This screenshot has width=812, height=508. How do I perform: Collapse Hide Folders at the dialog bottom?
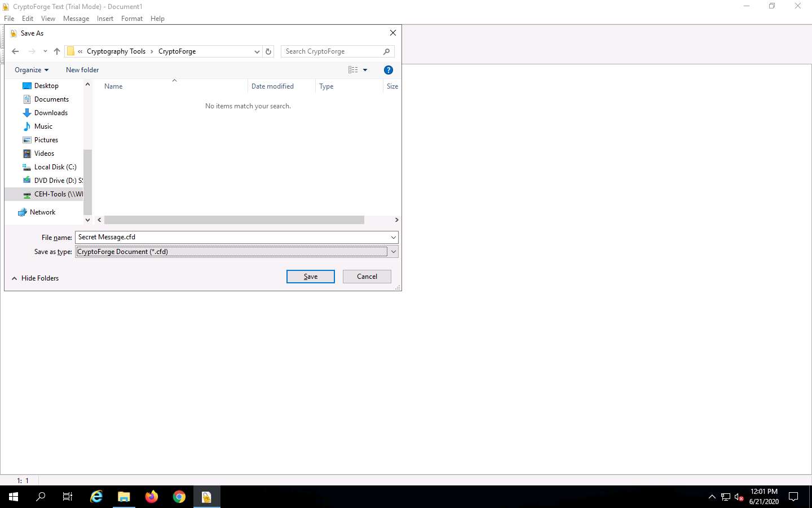(36, 278)
